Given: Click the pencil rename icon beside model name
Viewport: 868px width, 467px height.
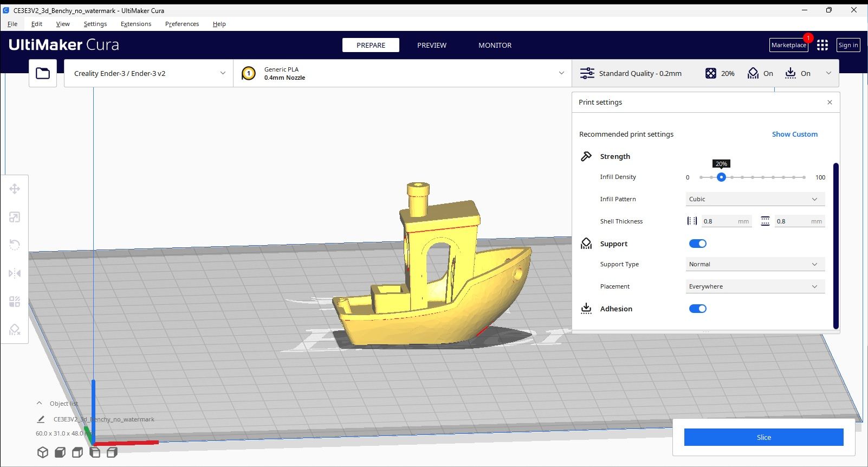Looking at the screenshot, I should pos(41,419).
